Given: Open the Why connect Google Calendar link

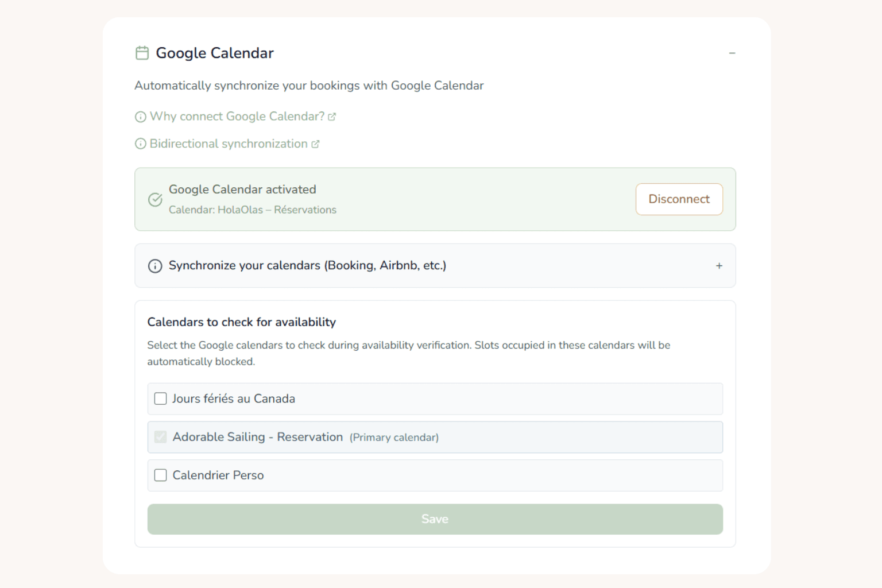Looking at the screenshot, I should pos(237,117).
